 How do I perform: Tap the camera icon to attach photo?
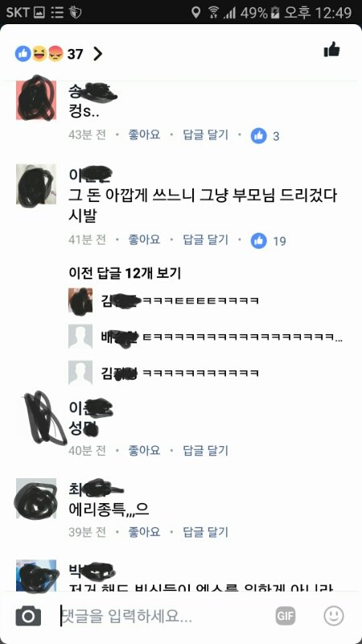click(x=28, y=616)
